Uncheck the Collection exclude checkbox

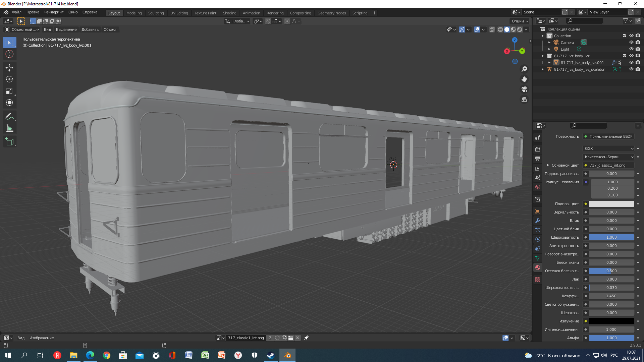625,36
